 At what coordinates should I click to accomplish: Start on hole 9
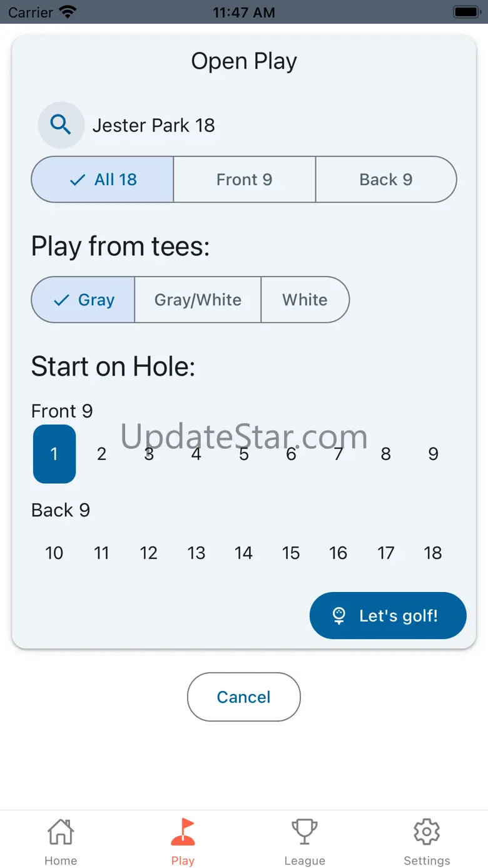click(x=433, y=454)
